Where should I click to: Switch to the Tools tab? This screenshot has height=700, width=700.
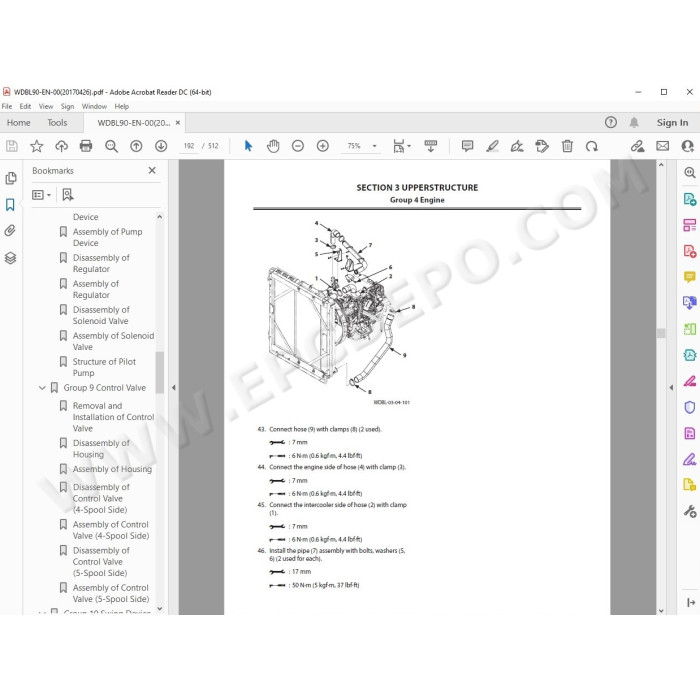pos(57,123)
